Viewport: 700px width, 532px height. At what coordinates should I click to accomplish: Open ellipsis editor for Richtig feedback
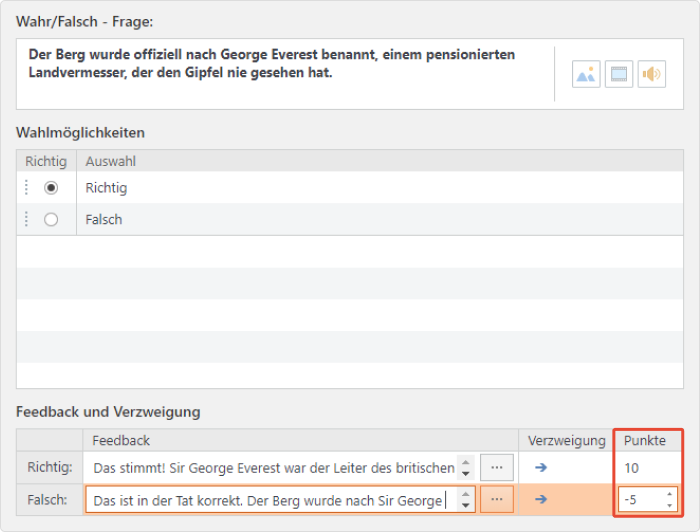point(496,467)
